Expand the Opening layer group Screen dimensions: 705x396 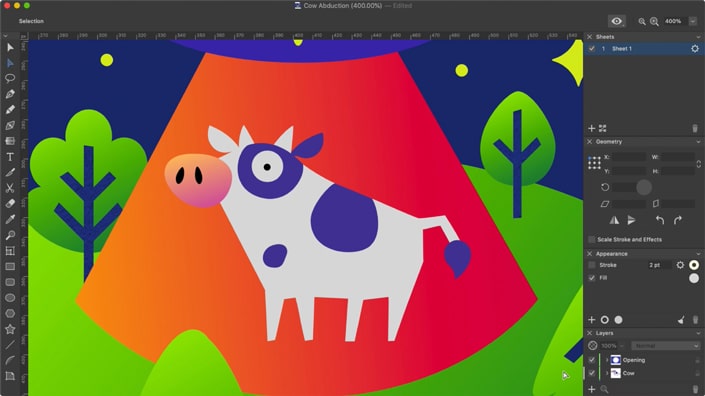click(x=607, y=360)
